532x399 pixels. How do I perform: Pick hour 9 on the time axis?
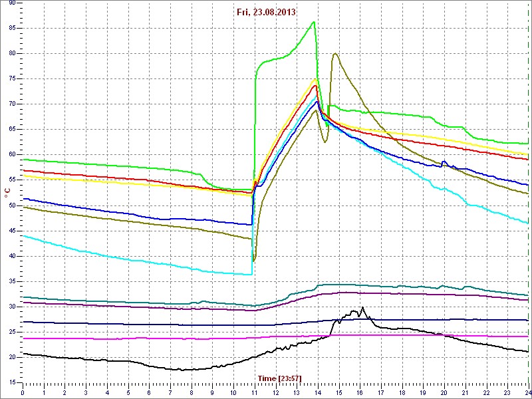point(212,392)
